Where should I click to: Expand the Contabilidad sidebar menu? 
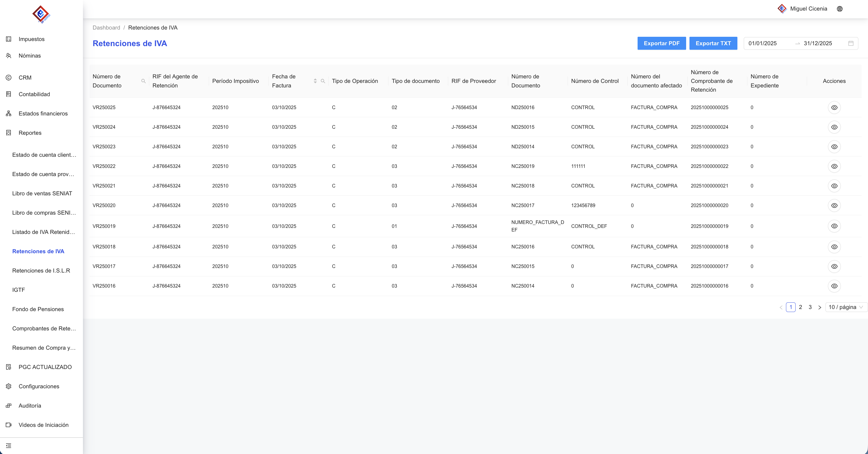34,94
